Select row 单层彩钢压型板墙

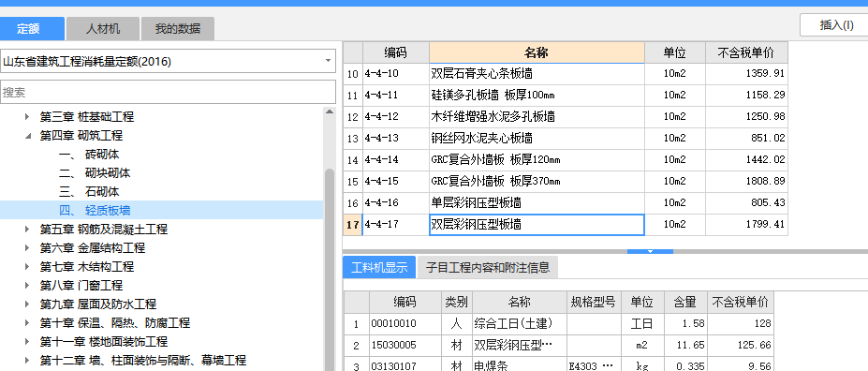point(566,202)
